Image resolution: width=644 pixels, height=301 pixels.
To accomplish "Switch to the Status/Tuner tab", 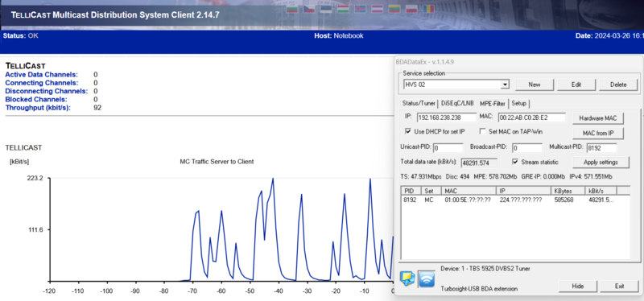I will (419, 103).
